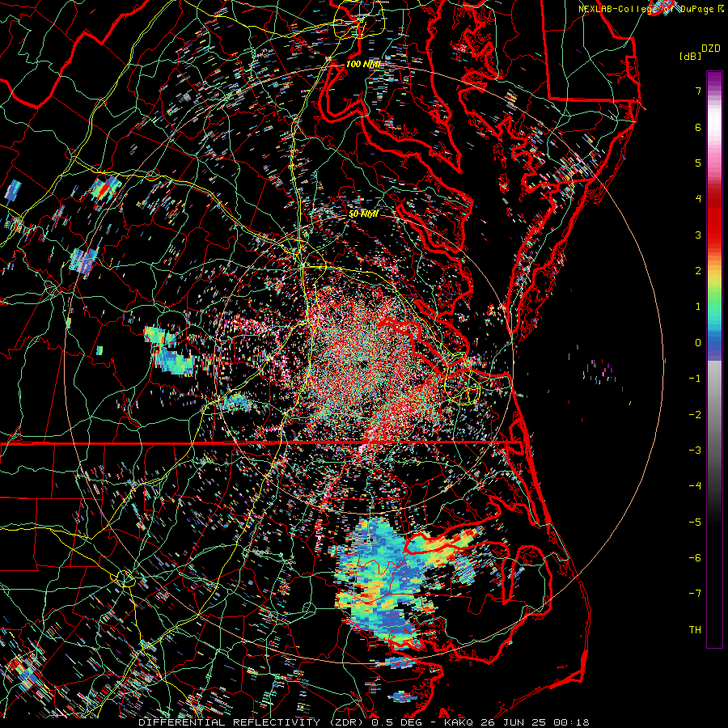The width and height of the screenshot is (728, 728).
Task: Click the Differential Reflectivity caption at bottom
Action: tap(363, 722)
